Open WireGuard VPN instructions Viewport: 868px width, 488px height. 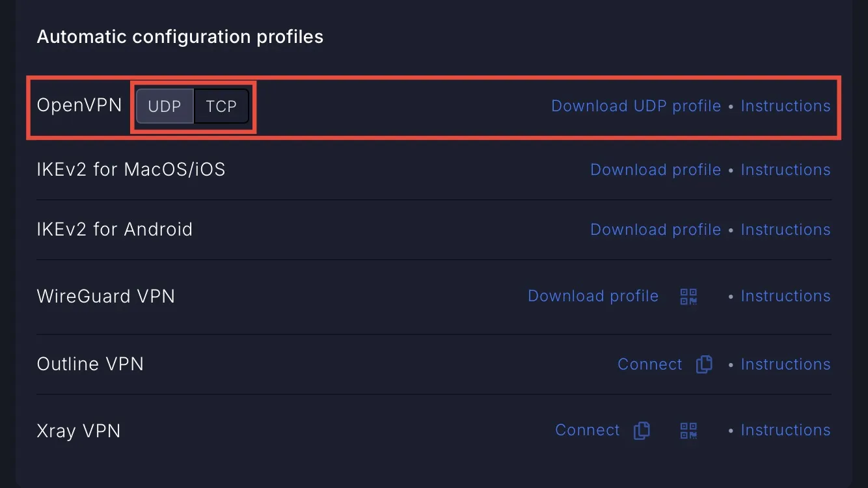click(x=785, y=296)
